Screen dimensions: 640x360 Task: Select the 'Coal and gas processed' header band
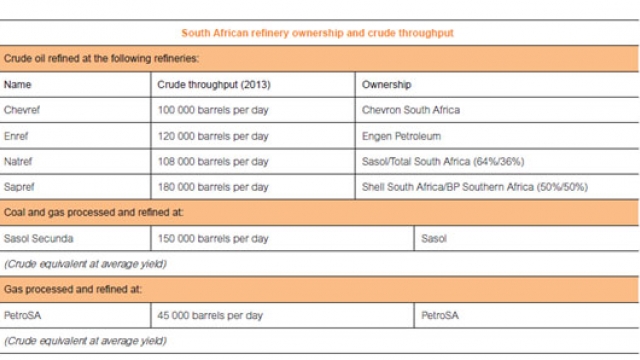[x=319, y=213]
